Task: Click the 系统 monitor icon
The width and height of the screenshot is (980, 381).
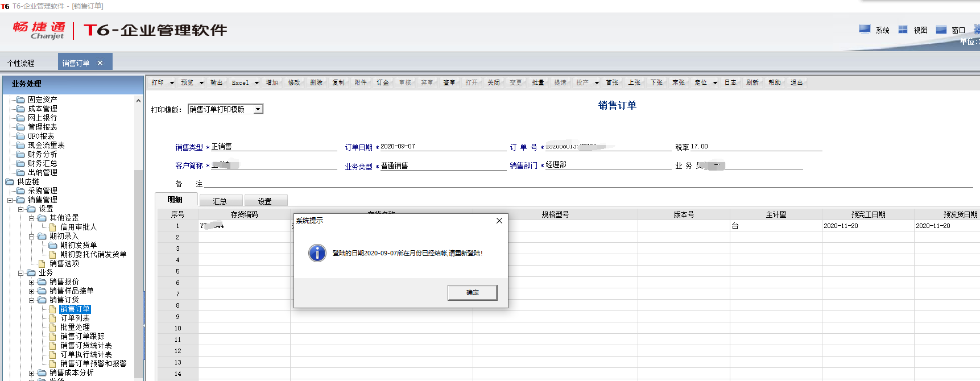Action: [x=865, y=29]
